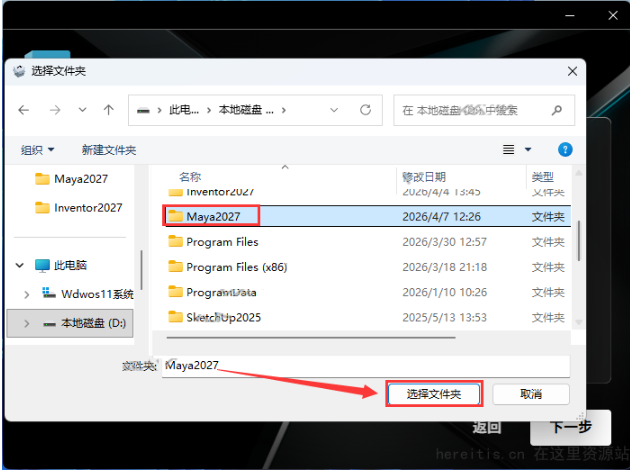Select 本地磁盘 breadcrumb in address bar

246,110
